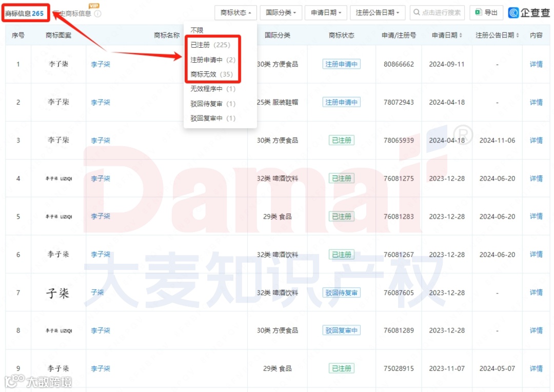
Task: Open the 商标状态 filter dropdown
Action: [235, 13]
